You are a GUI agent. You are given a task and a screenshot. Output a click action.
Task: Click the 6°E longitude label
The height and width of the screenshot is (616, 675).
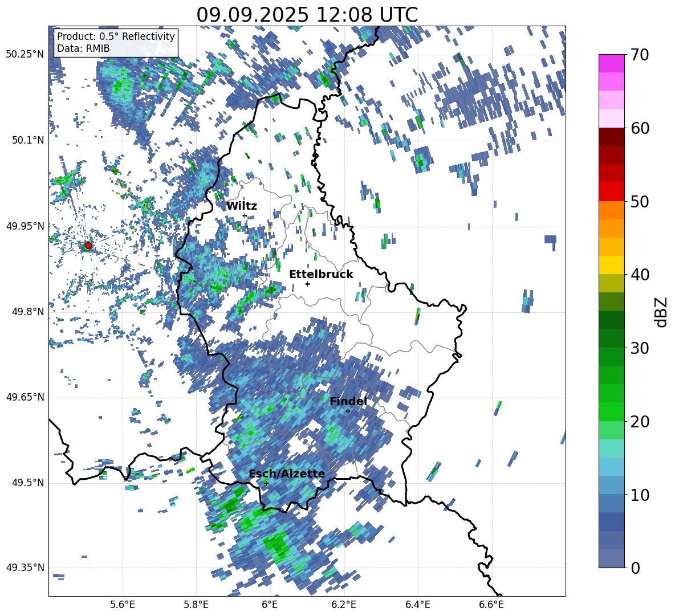270,605
